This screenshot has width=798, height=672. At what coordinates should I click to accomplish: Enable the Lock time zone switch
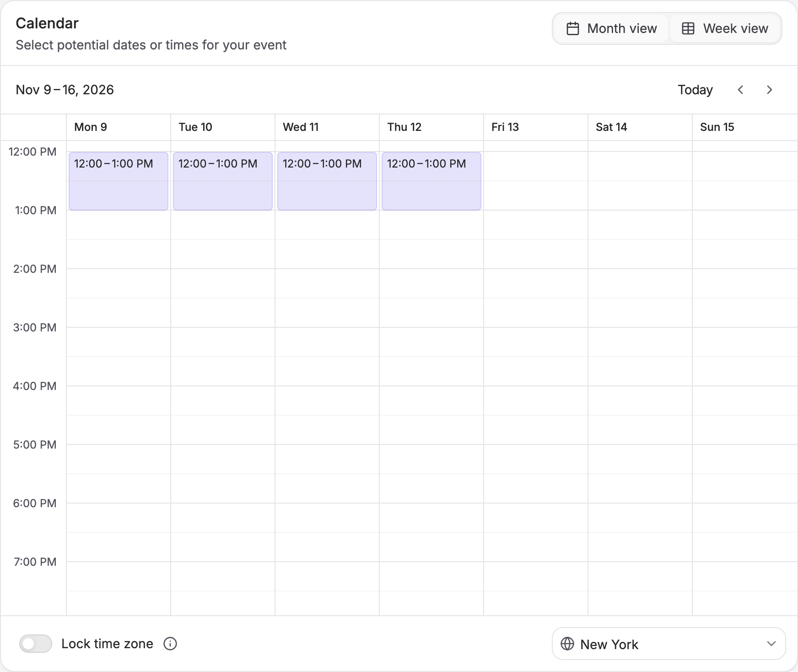(36, 644)
